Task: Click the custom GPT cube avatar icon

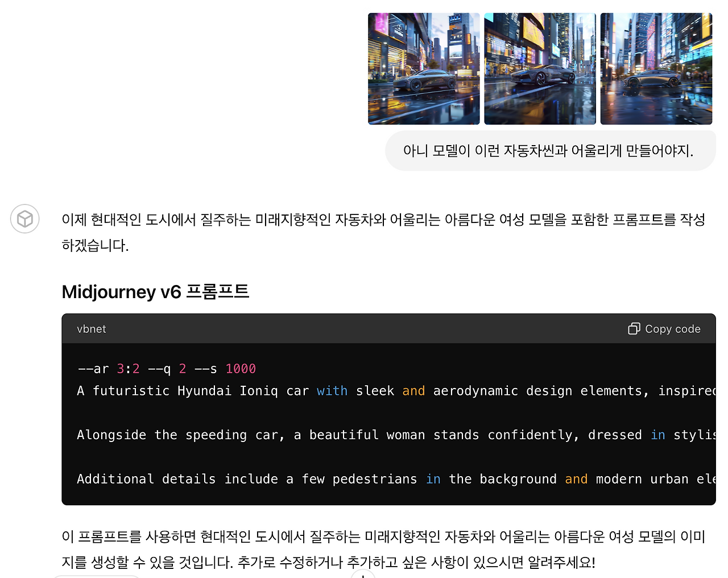Action: click(x=24, y=218)
